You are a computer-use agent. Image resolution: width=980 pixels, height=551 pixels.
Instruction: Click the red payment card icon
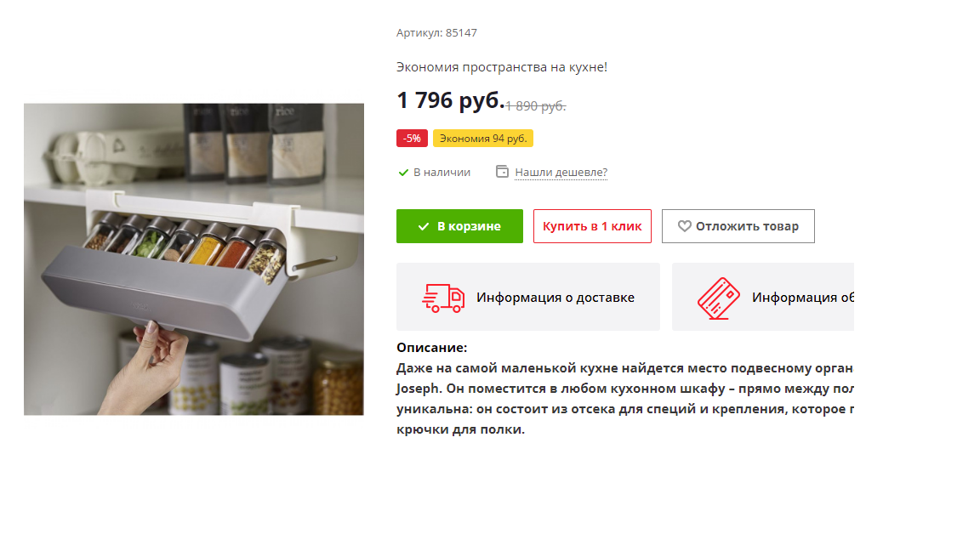[x=718, y=298]
